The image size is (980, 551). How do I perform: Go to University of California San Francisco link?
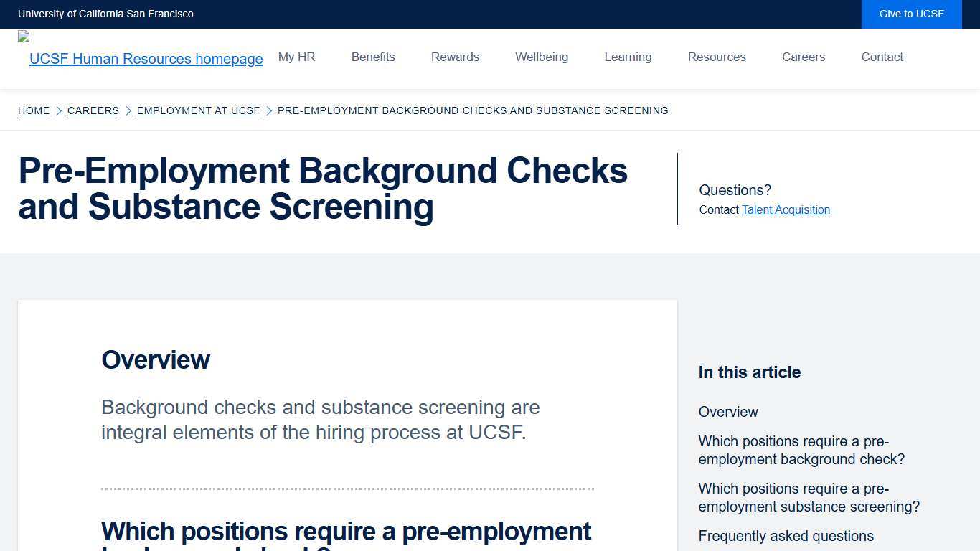point(105,14)
